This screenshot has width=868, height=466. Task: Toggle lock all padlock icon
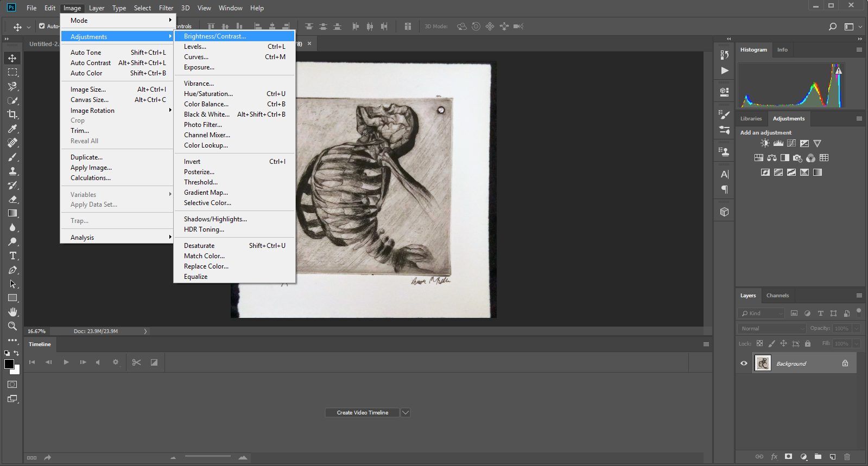pyautogui.click(x=808, y=343)
